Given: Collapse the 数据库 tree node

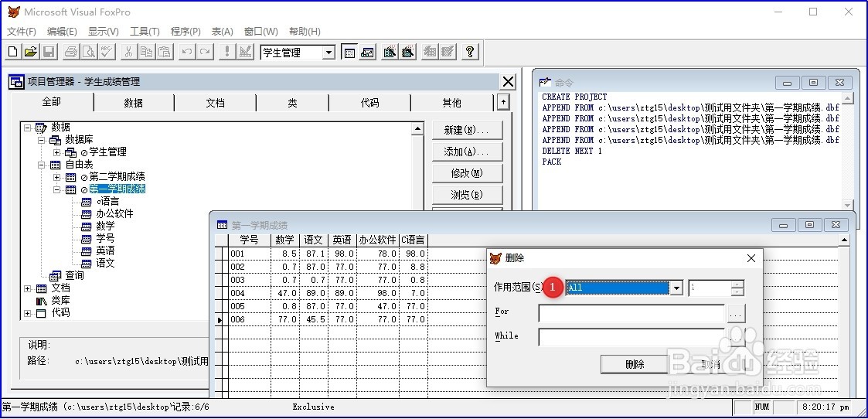Looking at the screenshot, I should [42, 140].
